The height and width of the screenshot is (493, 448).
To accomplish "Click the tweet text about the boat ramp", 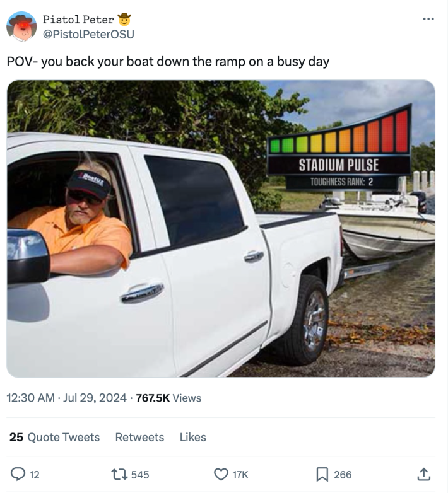I will tap(168, 62).
